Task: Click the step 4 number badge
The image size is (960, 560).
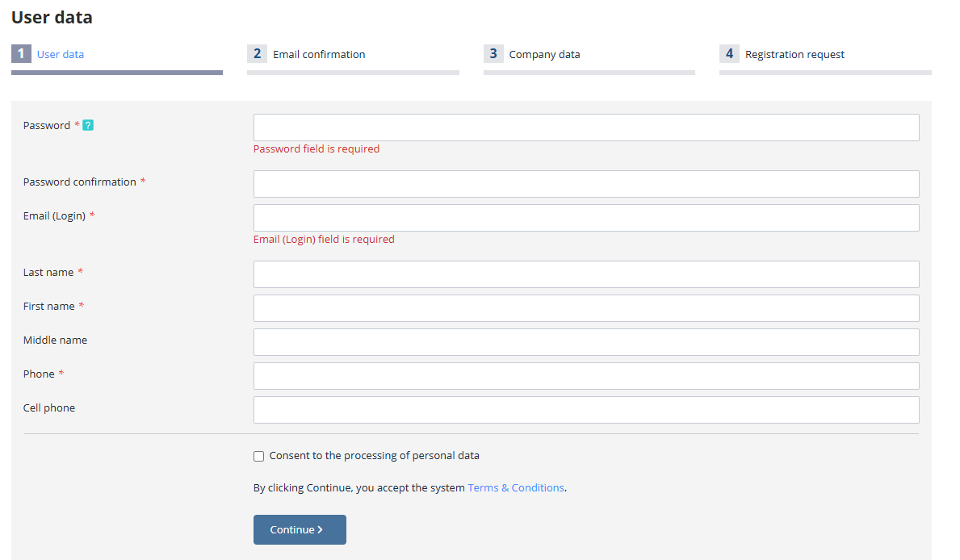Action: [729, 54]
